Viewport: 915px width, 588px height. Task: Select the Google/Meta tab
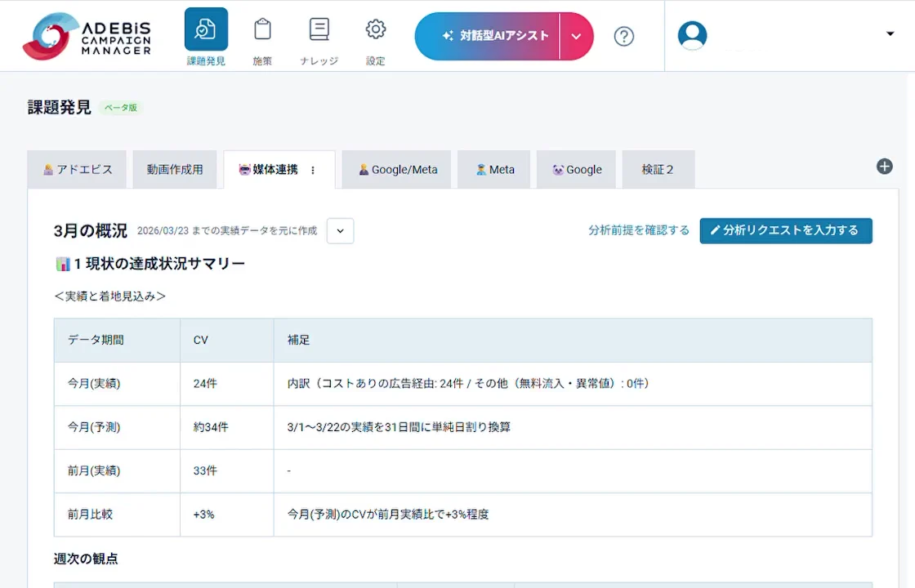396,169
